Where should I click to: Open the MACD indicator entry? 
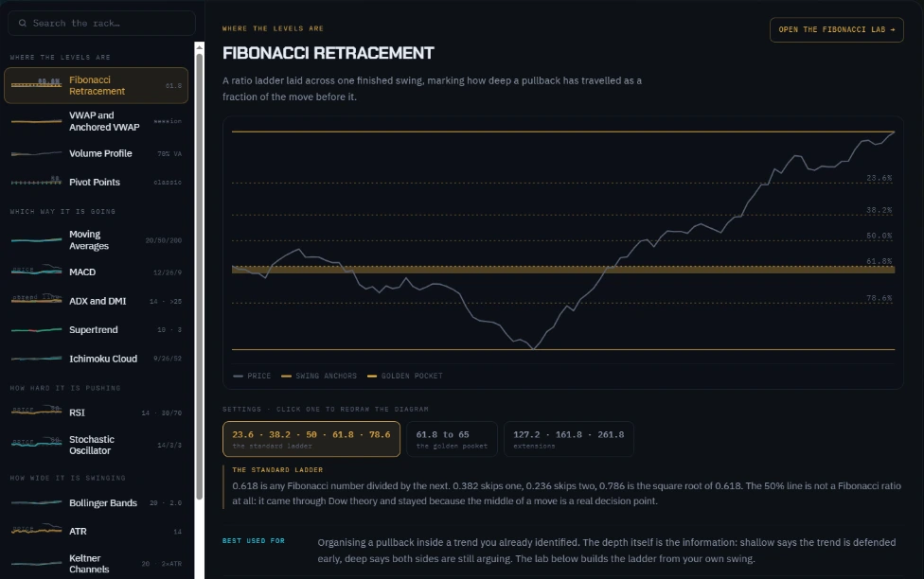point(96,272)
